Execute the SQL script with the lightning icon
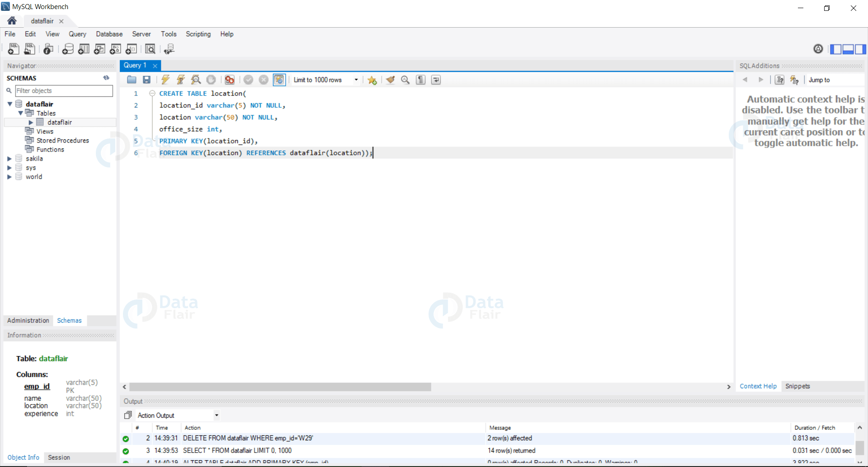Screen dimensions: 868x467 (x=165, y=80)
